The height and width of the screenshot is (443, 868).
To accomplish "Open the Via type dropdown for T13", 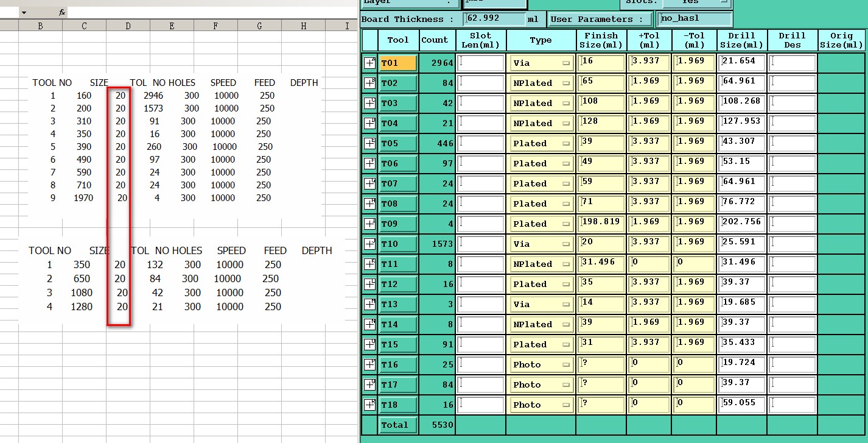I will pyautogui.click(x=542, y=304).
